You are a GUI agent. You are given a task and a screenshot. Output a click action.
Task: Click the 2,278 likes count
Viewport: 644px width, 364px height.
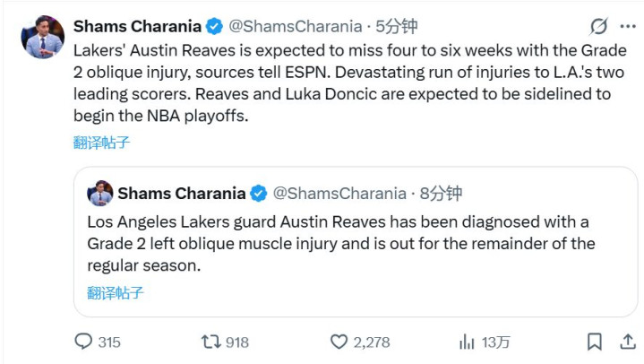(372, 342)
